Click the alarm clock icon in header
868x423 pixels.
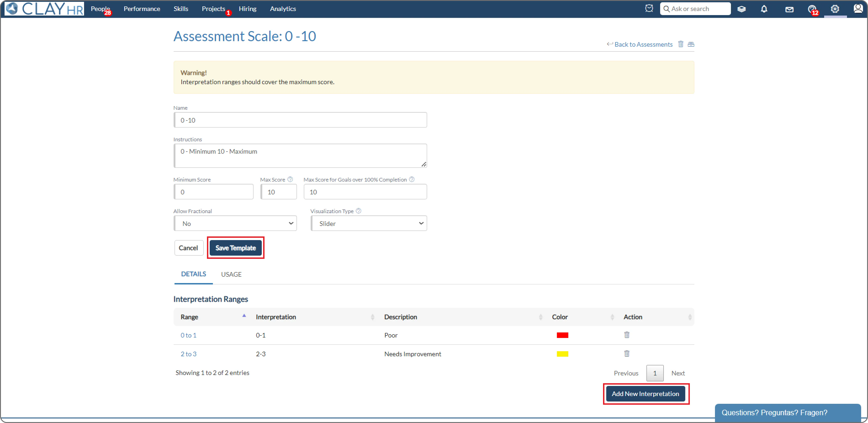pyautogui.click(x=649, y=8)
